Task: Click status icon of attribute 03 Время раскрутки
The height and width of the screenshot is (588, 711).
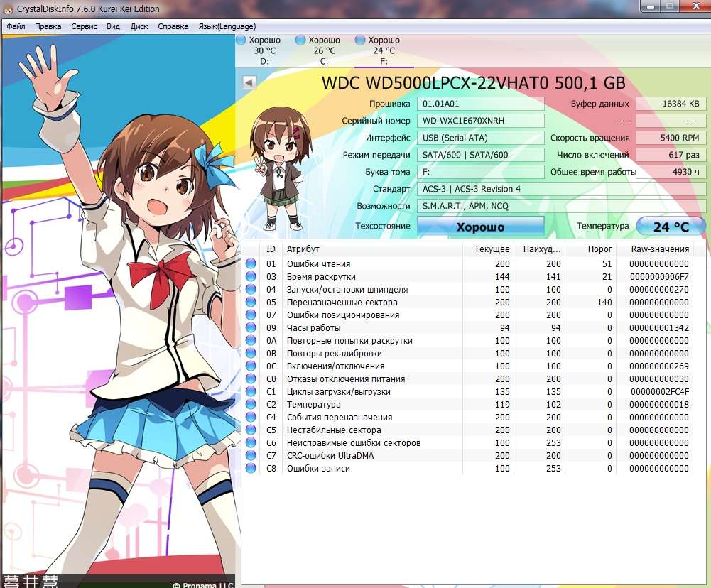Action: (x=251, y=276)
